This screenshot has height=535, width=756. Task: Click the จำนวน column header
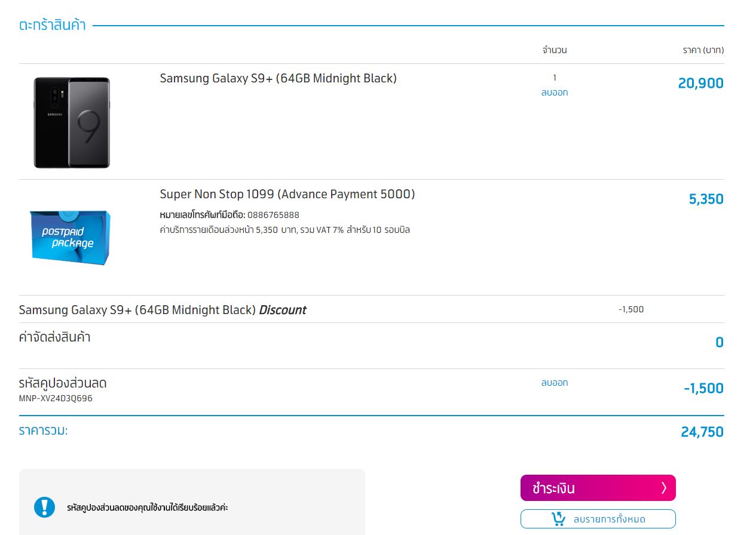555,50
